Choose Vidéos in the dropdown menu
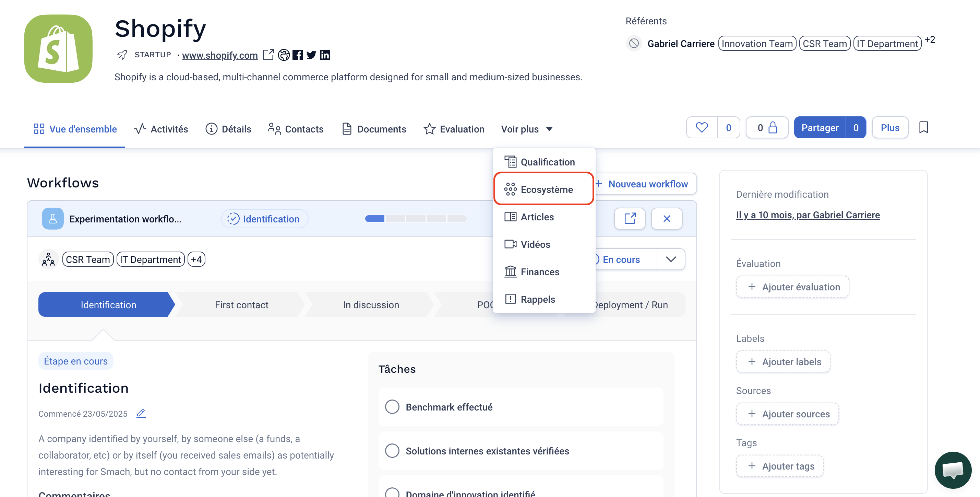The image size is (980, 497). (x=544, y=244)
